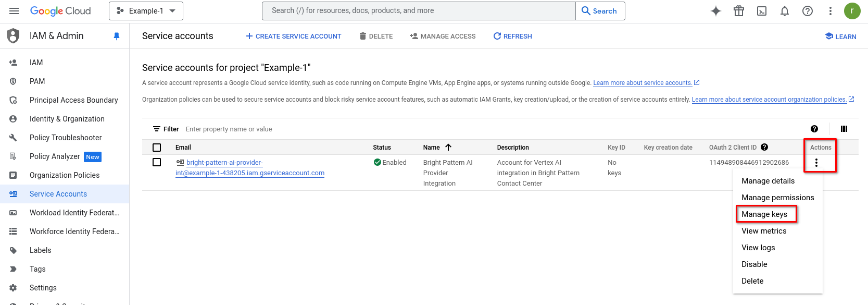The width and height of the screenshot is (868, 305).
Task: Open bright-pattern-ai-provider service account email link
Action: point(250,168)
